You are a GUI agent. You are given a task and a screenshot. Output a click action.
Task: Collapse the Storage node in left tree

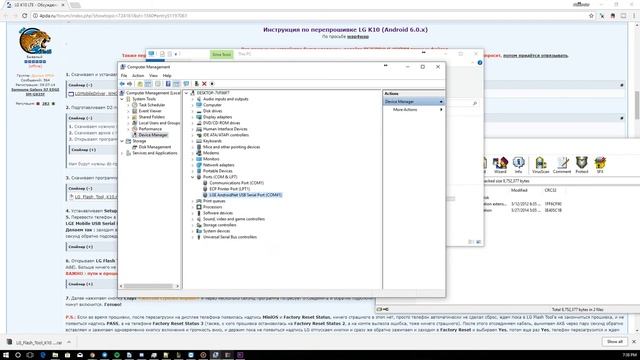click(x=122, y=141)
